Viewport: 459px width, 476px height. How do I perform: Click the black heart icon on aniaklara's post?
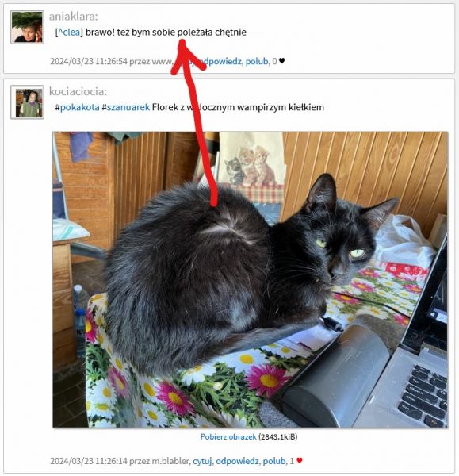(282, 61)
